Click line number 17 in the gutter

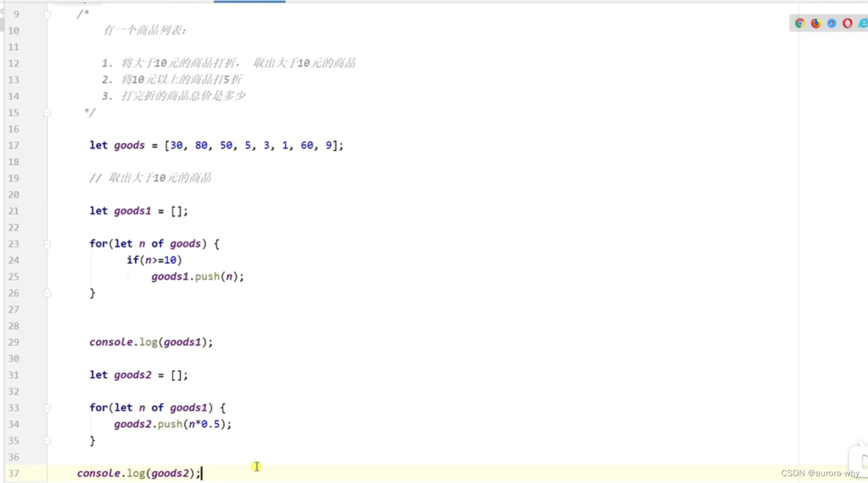click(14, 145)
